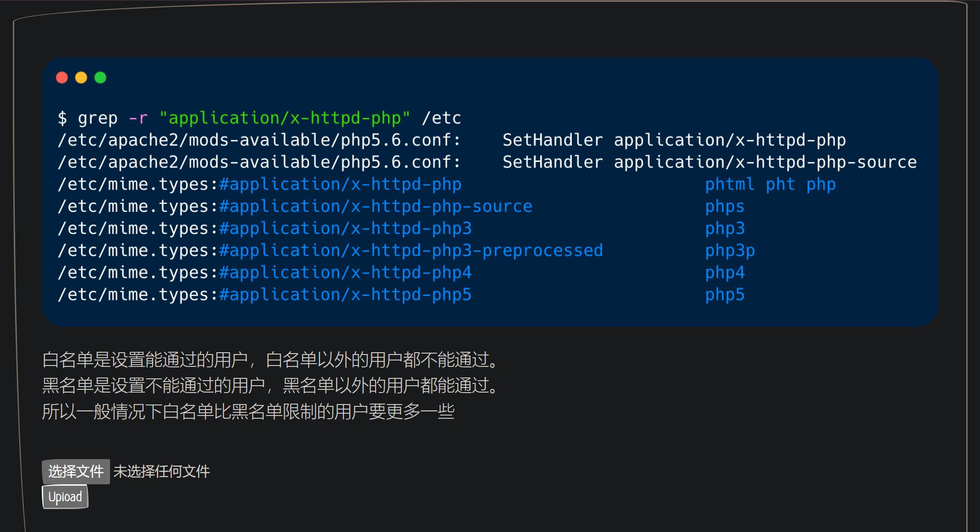
Task: Click the "phtml pht php" extensions text
Action: [770, 184]
